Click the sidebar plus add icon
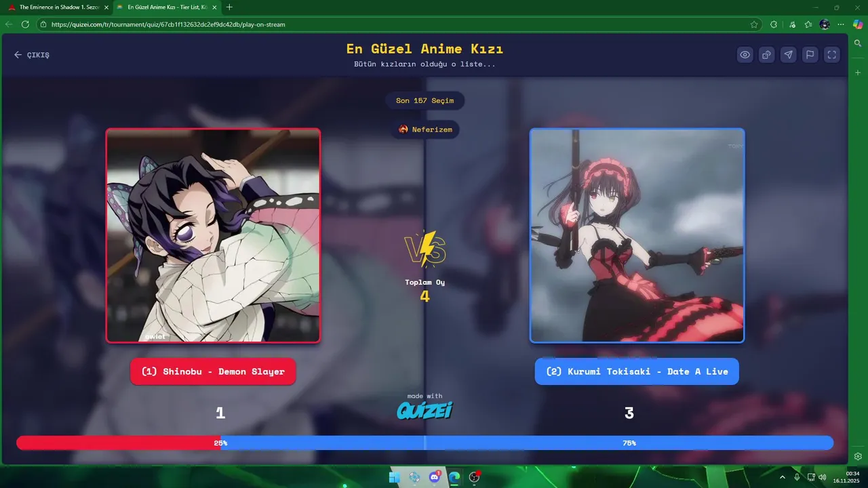Screen dimensions: 868x488 point(858,72)
